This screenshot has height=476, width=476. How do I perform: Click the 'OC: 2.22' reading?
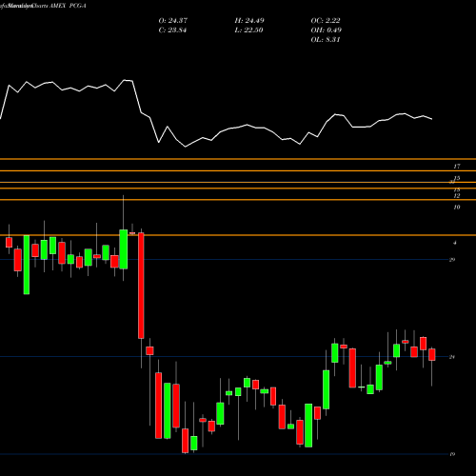(326, 21)
